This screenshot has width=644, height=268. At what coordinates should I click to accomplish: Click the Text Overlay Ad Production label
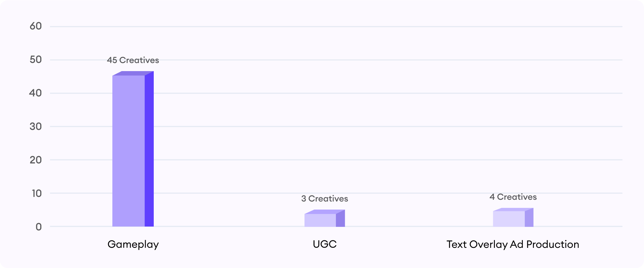click(513, 245)
